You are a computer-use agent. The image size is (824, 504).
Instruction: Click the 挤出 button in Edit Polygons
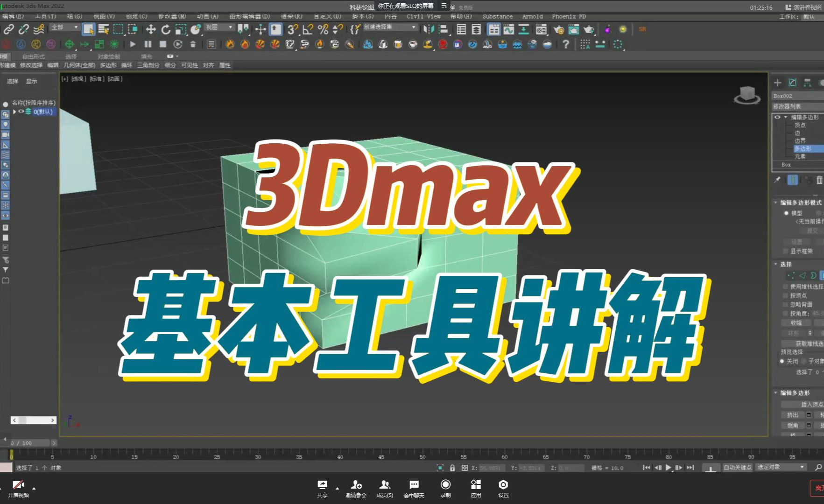[x=792, y=414]
